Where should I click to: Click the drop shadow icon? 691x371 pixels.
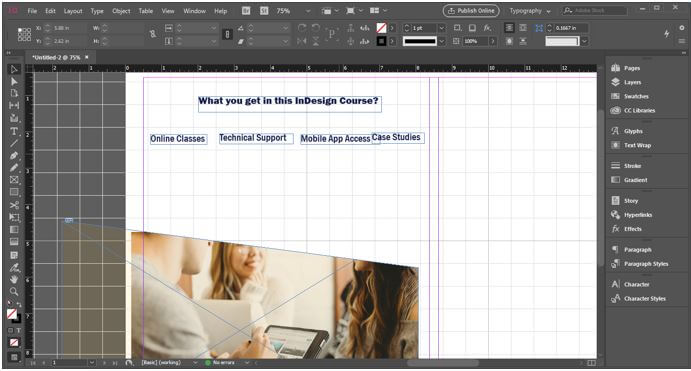click(472, 28)
